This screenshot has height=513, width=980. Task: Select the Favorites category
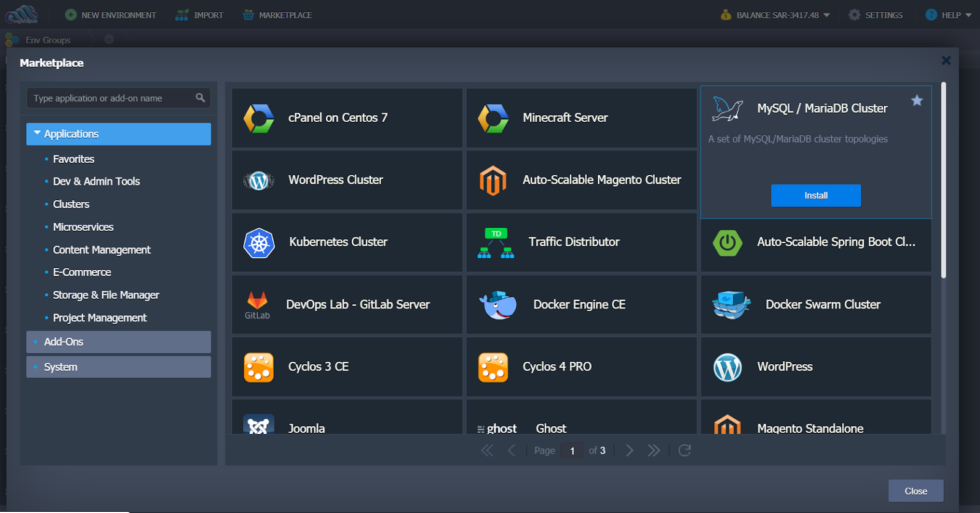(73, 159)
